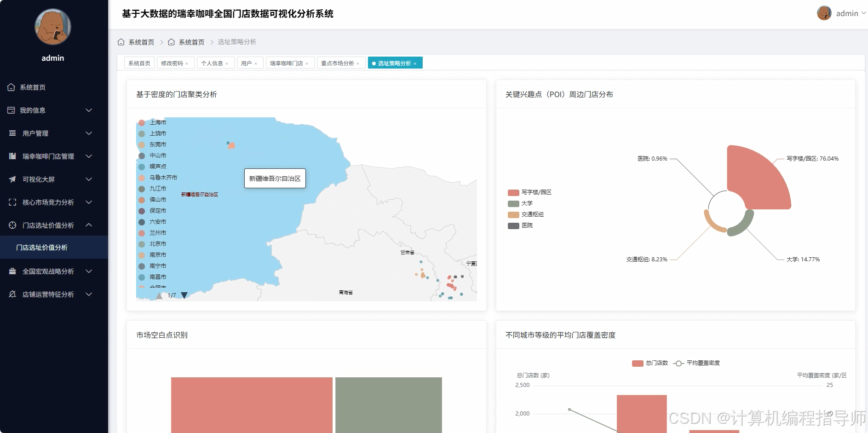Viewport: 868px width, 433px height.
Task: Click the paper-plane icon beside 可视化大屏
Action: (x=12, y=179)
